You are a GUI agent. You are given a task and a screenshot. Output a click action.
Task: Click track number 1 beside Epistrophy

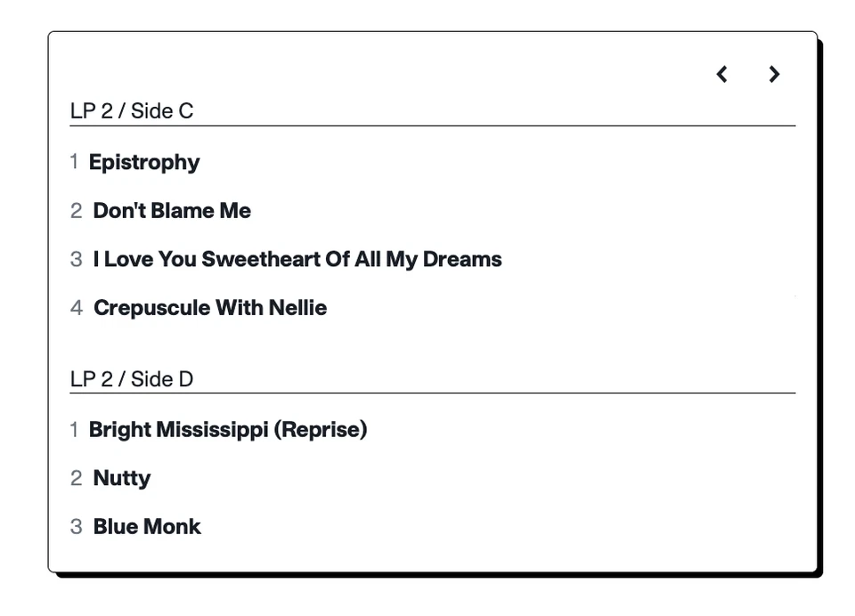point(74,162)
